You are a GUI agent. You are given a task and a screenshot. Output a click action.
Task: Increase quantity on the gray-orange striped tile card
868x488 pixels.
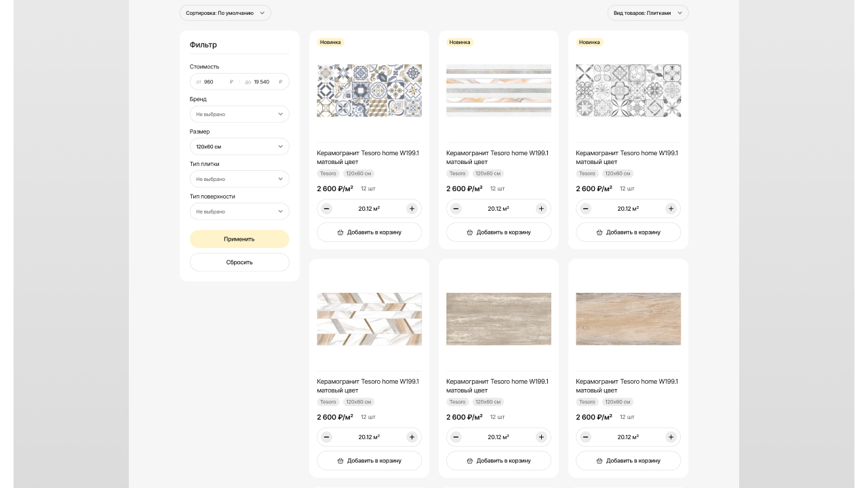click(x=541, y=209)
